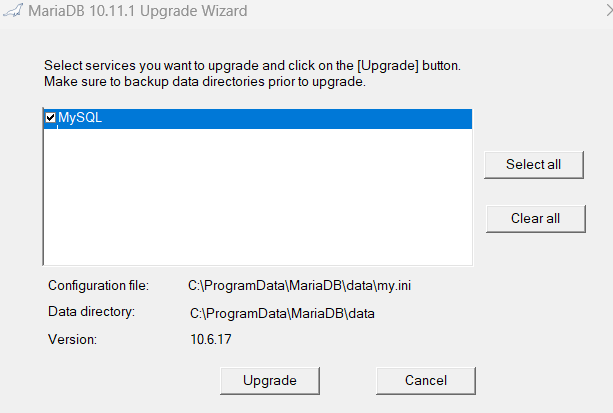Uncheck the MySQL service checkbox
Screen dimensions: 613x413
tap(51, 118)
